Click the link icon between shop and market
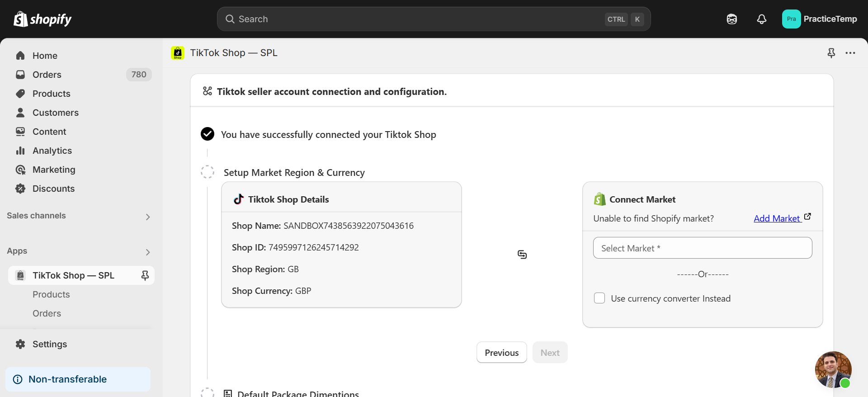The width and height of the screenshot is (868, 397). (x=522, y=255)
